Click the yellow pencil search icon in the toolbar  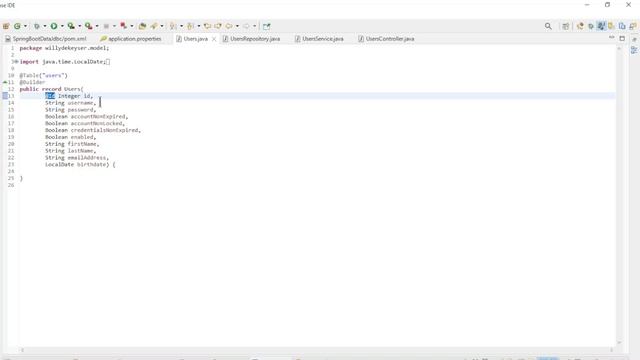[x=154, y=26]
